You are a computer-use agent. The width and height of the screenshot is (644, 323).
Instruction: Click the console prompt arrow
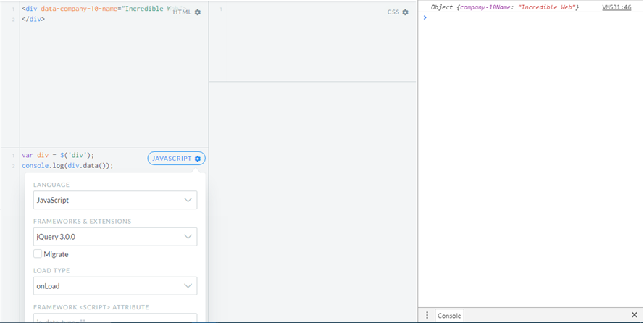[x=425, y=17]
